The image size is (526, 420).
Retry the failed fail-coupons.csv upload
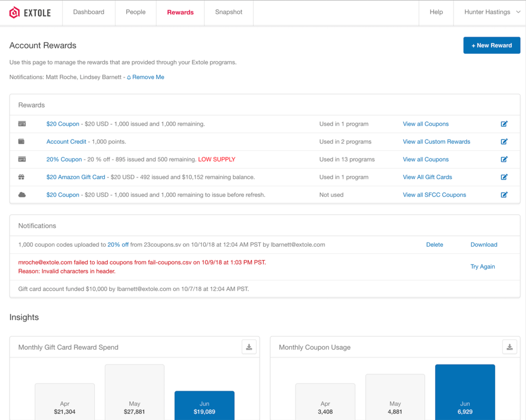tap(483, 267)
